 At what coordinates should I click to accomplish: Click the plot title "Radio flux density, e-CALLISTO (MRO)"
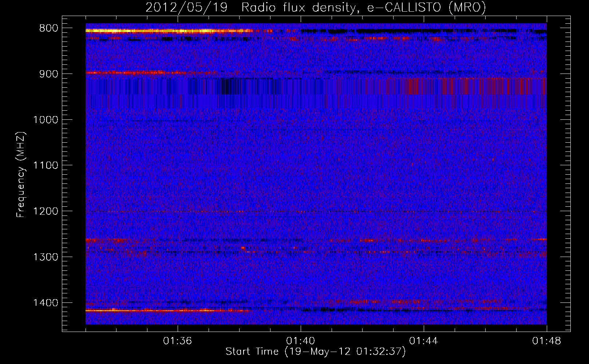click(364, 7)
